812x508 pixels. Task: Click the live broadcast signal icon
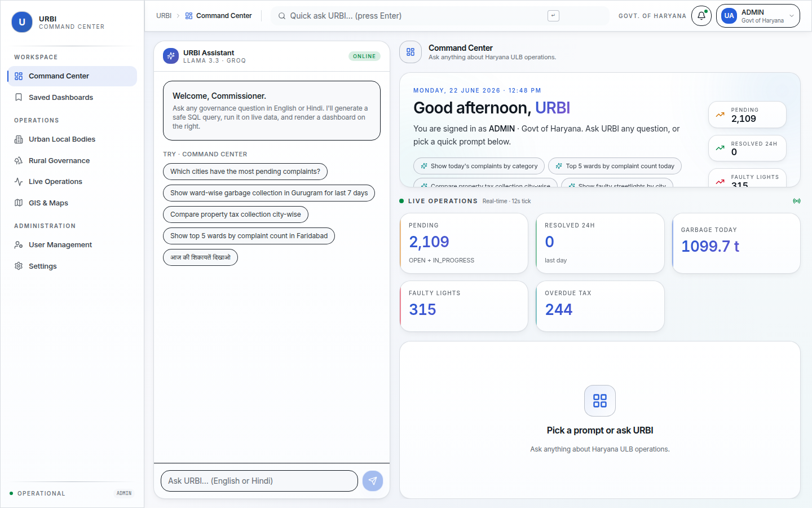[x=797, y=201]
